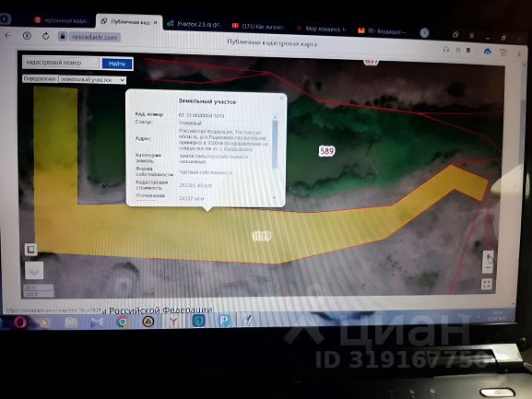Image resolution: width=532 pixels, height=399 pixels.
Task: Select the measure tool icon on map
Action: tap(30, 250)
